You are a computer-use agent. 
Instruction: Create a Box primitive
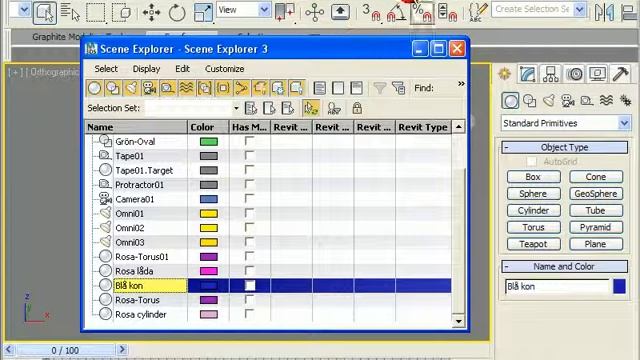pos(533,177)
